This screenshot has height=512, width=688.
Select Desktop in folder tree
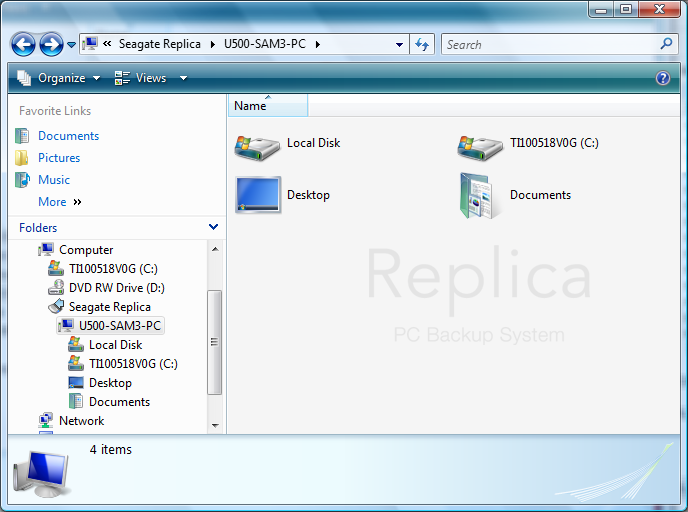(110, 383)
